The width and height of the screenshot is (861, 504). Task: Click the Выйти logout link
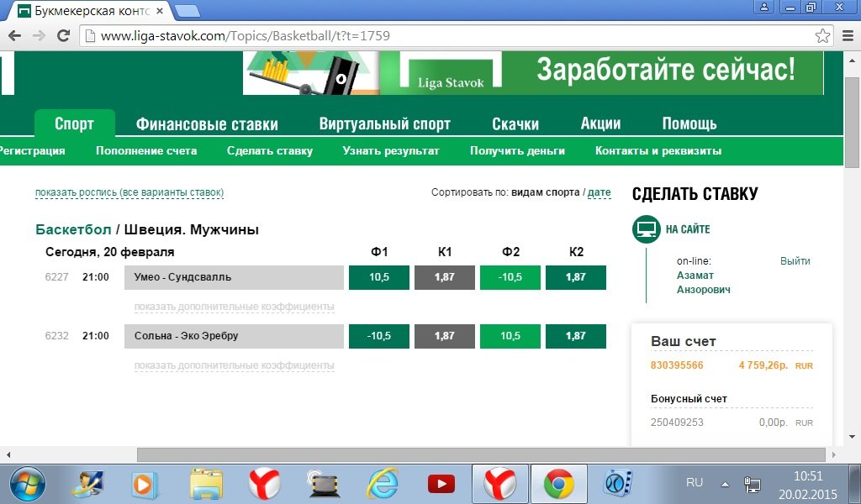pos(795,261)
